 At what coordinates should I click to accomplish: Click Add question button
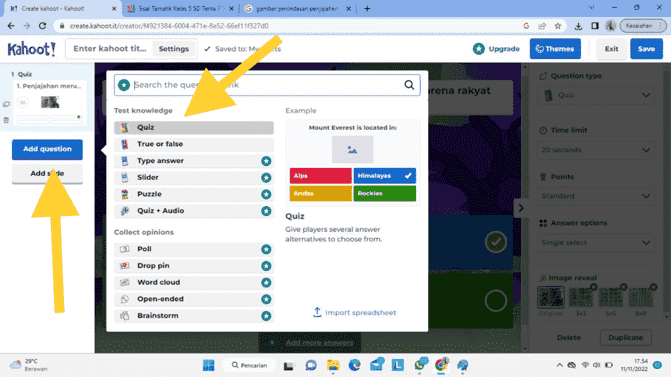pyautogui.click(x=47, y=149)
